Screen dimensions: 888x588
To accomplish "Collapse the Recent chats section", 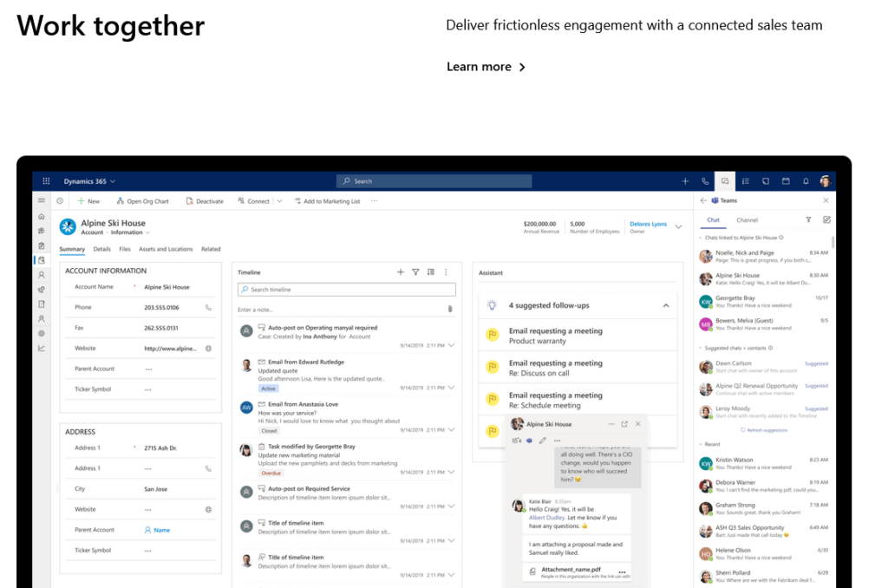I will [701, 445].
